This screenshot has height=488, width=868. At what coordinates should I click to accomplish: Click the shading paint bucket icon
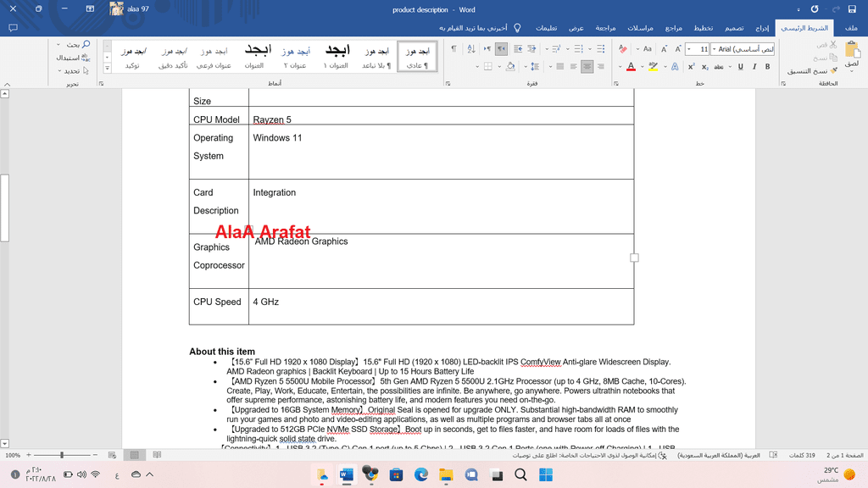[x=510, y=66]
